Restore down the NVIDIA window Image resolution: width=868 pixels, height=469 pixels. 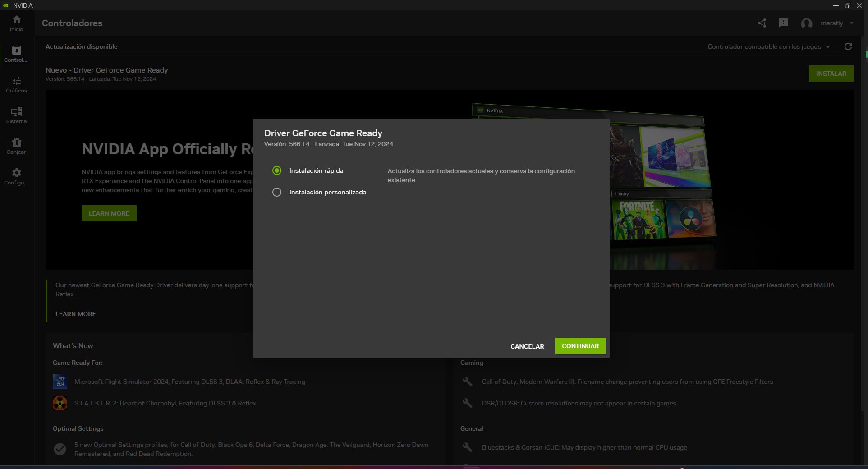tap(847, 5)
